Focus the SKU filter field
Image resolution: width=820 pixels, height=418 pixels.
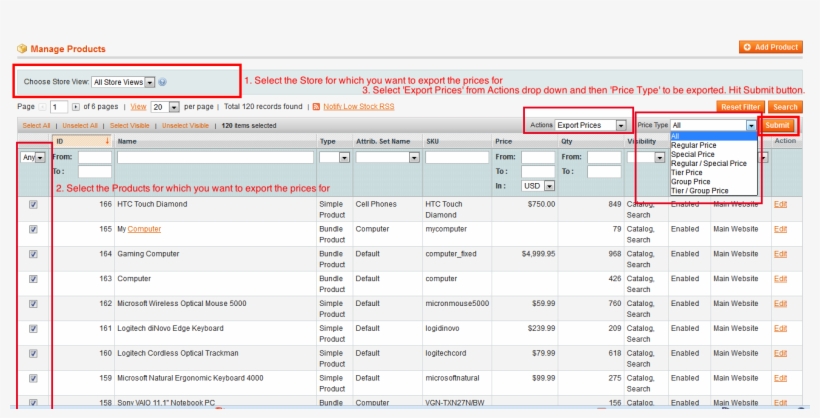(457, 157)
